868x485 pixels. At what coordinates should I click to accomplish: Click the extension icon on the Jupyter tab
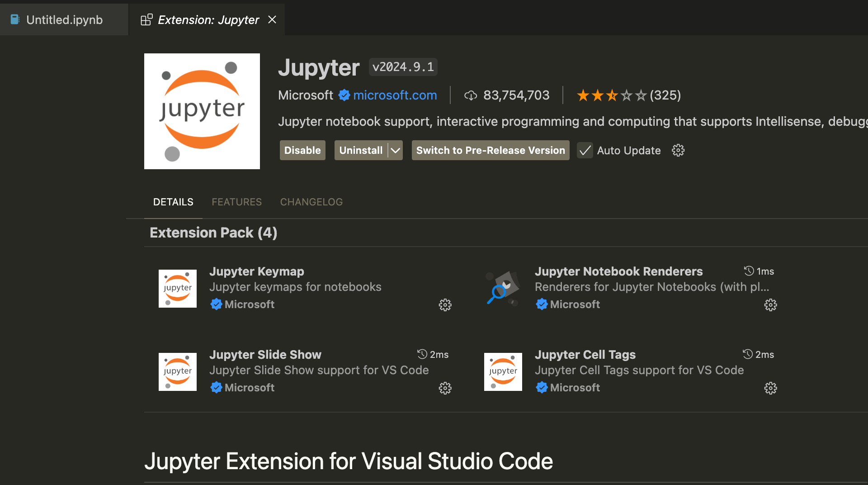146,19
